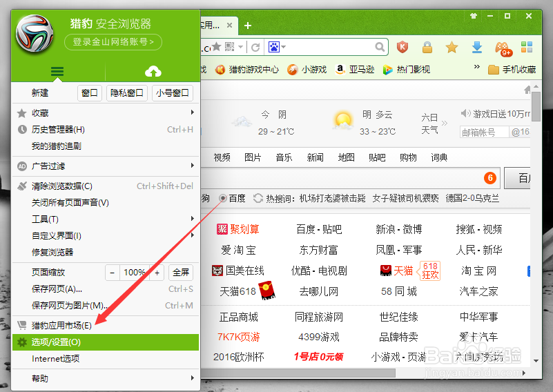Open the red K shield security icon
Image resolution: width=553 pixels, height=392 pixels.
pyautogui.click(x=402, y=47)
